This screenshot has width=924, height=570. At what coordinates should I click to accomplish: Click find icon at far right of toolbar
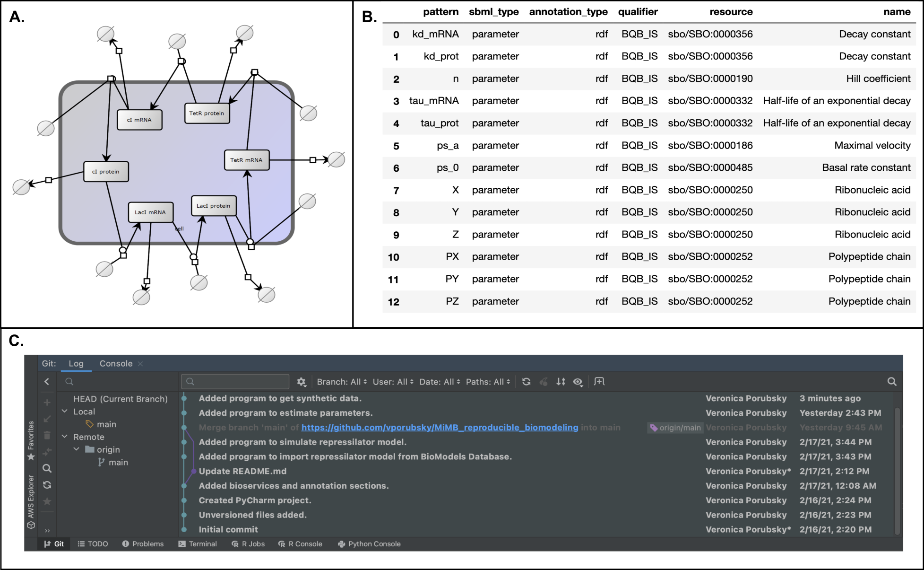tap(892, 382)
